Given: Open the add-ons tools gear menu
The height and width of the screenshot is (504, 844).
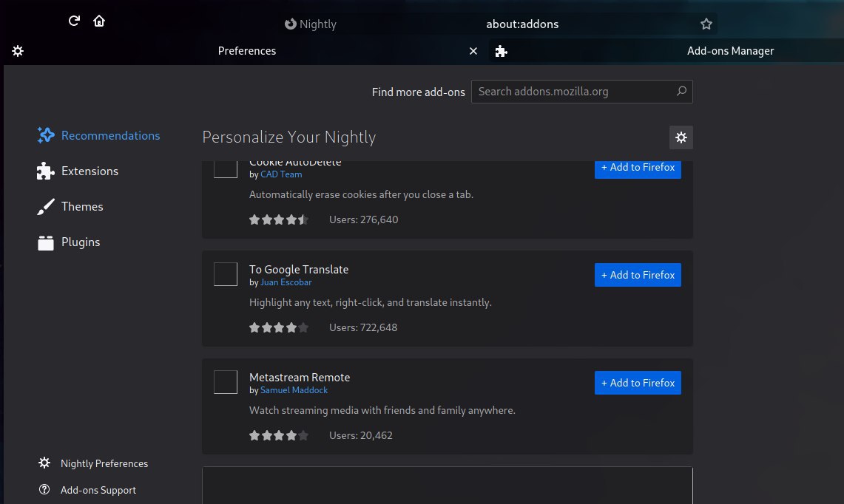Looking at the screenshot, I should [681, 137].
